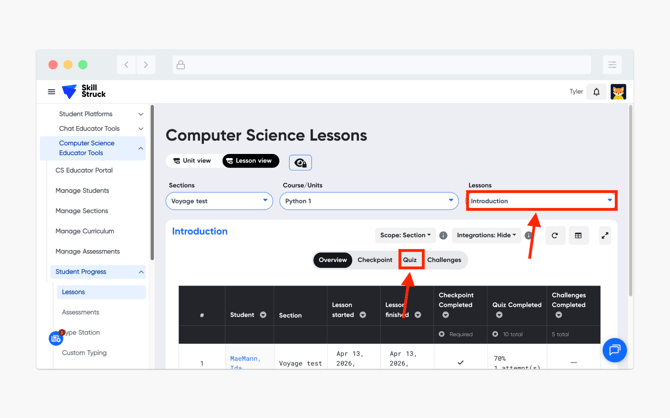
Task: Open the notifications bell
Action: 597,92
